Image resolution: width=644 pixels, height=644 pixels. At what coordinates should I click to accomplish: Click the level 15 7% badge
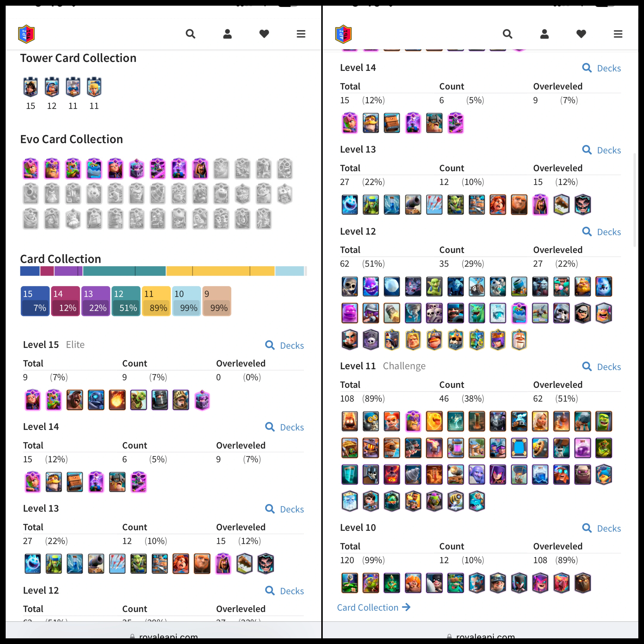tap(35, 301)
